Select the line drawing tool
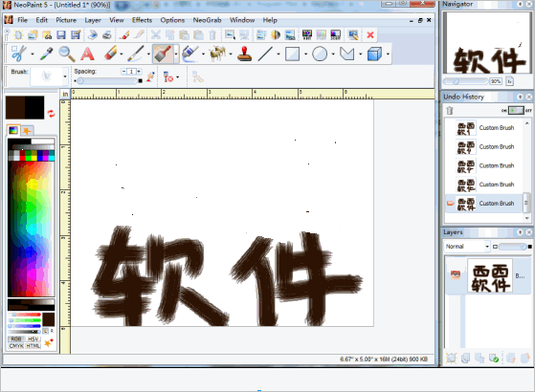535x392 pixels. pos(265,54)
